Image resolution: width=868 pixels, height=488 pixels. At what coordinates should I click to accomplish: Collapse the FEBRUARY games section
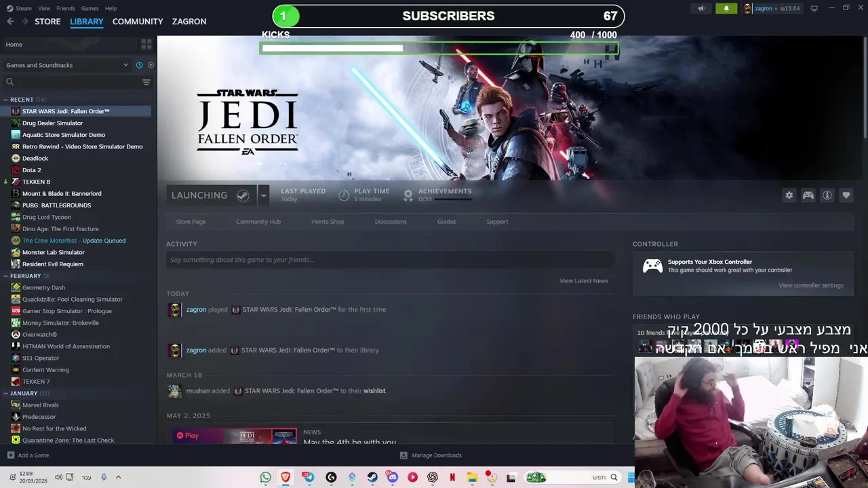click(5, 276)
